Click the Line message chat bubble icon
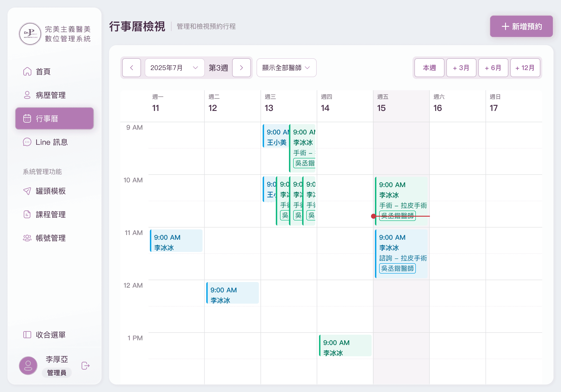This screenshot has height=392, width=561. (x=27, y=142)
